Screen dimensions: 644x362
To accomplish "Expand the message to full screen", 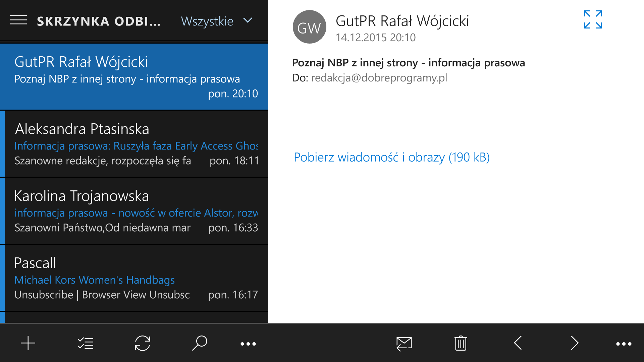I will tap(593, 19).
